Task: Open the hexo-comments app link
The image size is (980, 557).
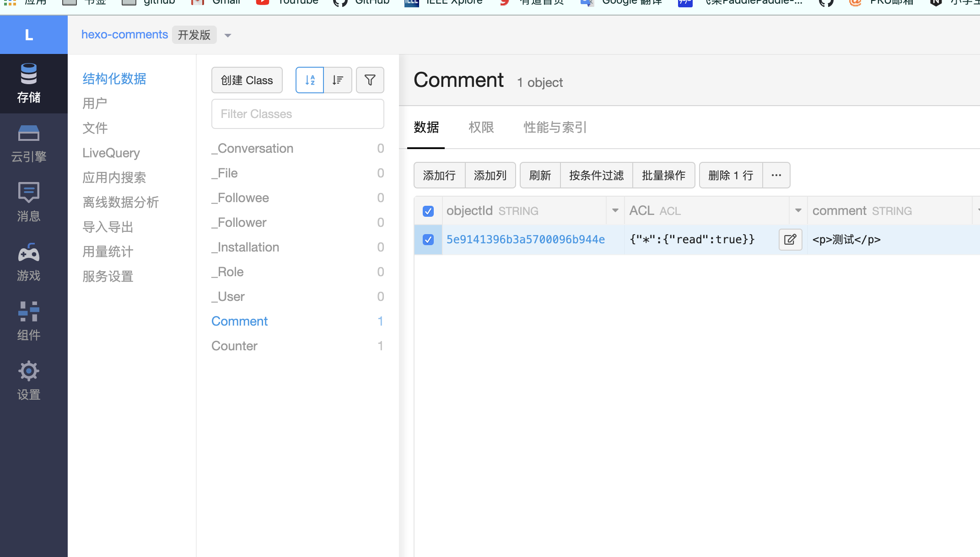Action: point(124,35)
